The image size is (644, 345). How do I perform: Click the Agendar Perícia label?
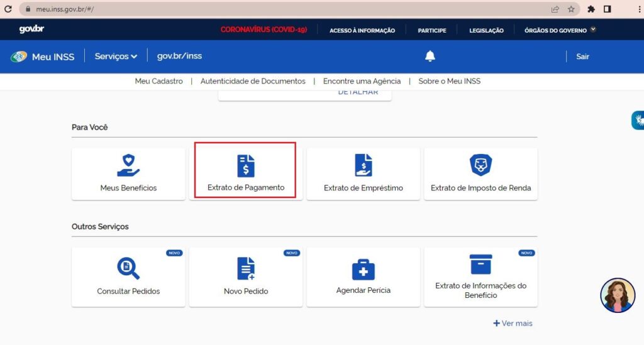coord(364,290)
